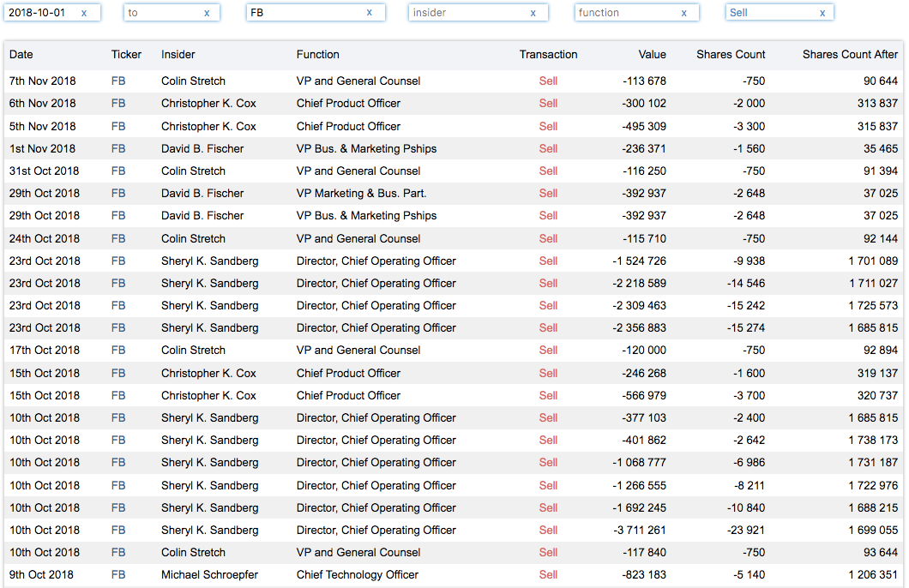Select shares count after 1 206 351
The height and width of the screenshot is (588, 909).
click(x=873, y=574)
